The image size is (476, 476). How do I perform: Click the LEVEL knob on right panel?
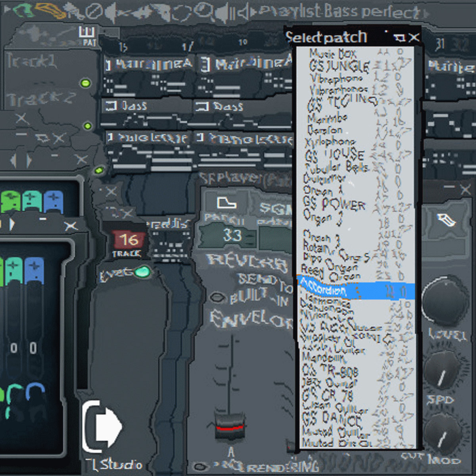[x=443, y=302]
